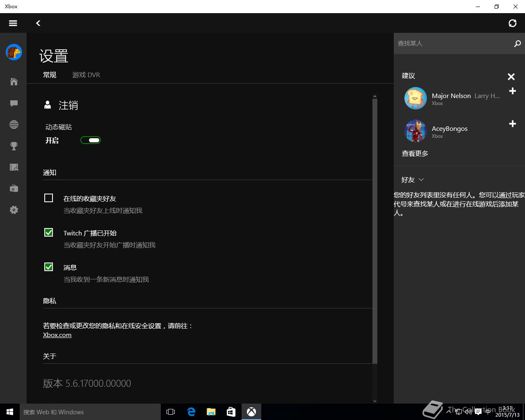
Task: Open the Messages sidebar icon
Action: click(14, 103)
